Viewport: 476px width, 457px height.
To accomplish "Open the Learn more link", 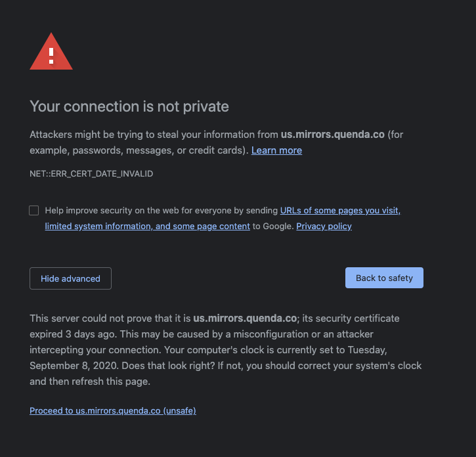I will (276, 150).
